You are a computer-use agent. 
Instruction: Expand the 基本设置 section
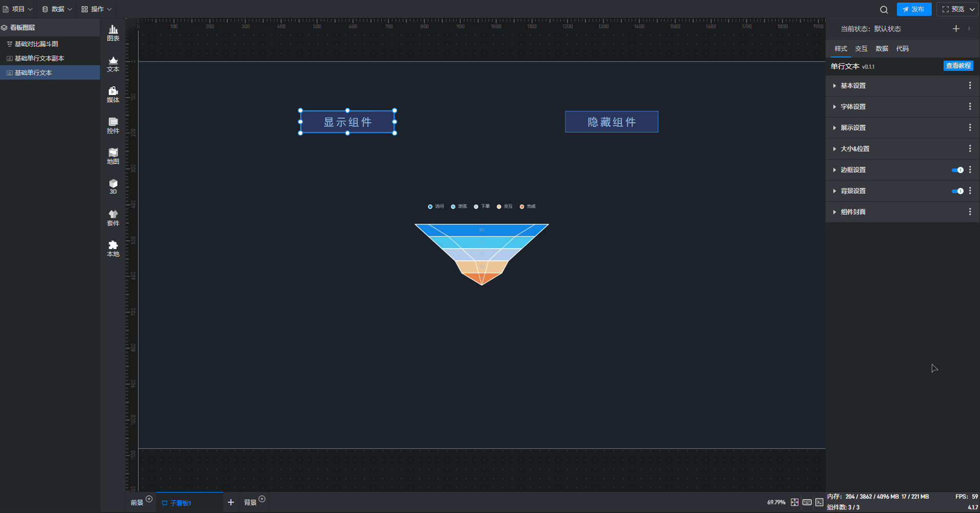click(x=853, y=86)
